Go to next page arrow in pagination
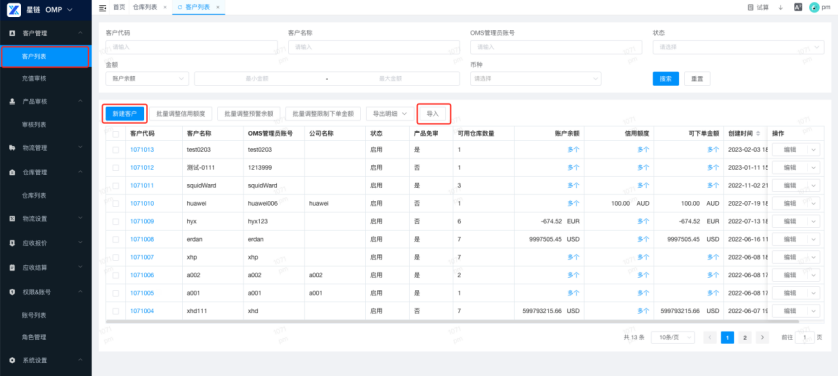 point(762,338)
